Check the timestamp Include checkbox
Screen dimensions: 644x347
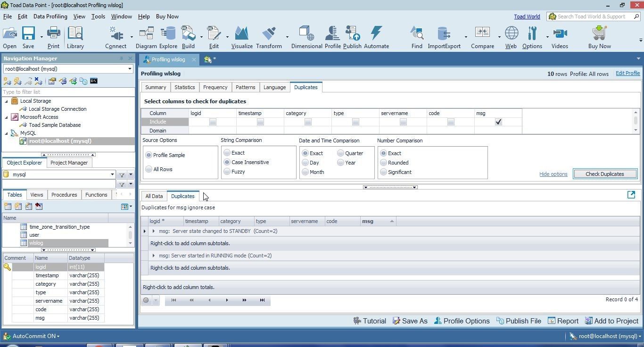click(x=260, y=122)
